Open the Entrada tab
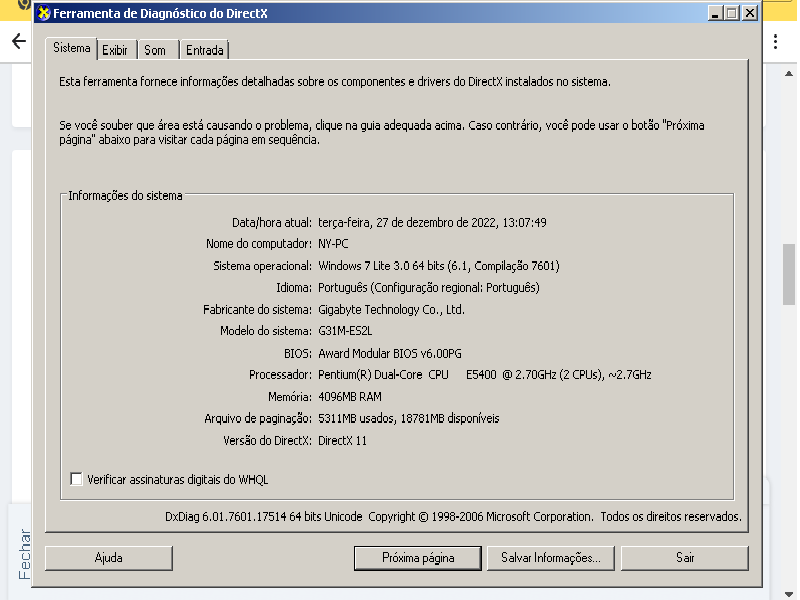This screenshot has height=600, width=800. pyautogui.click(x=205, y=50)
